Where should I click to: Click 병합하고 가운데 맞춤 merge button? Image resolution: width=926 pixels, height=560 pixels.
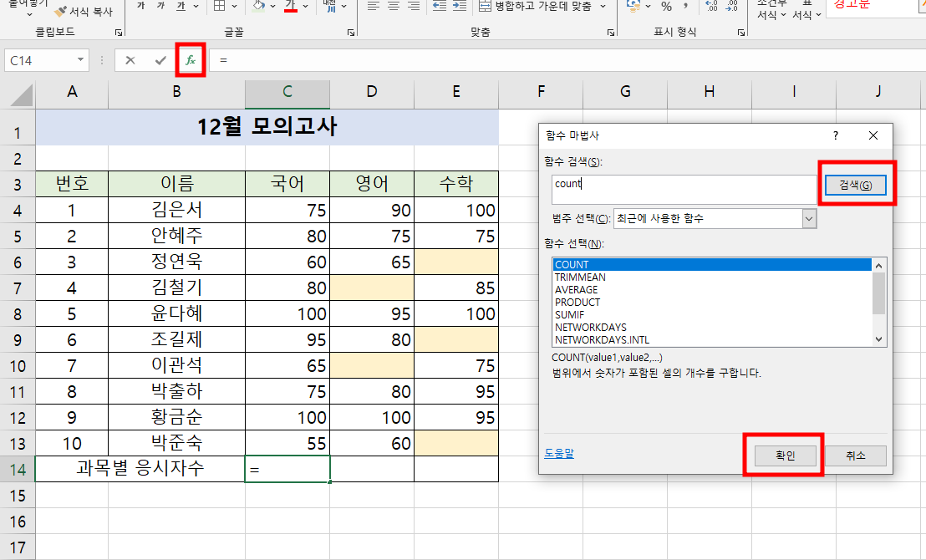(535, 6)
